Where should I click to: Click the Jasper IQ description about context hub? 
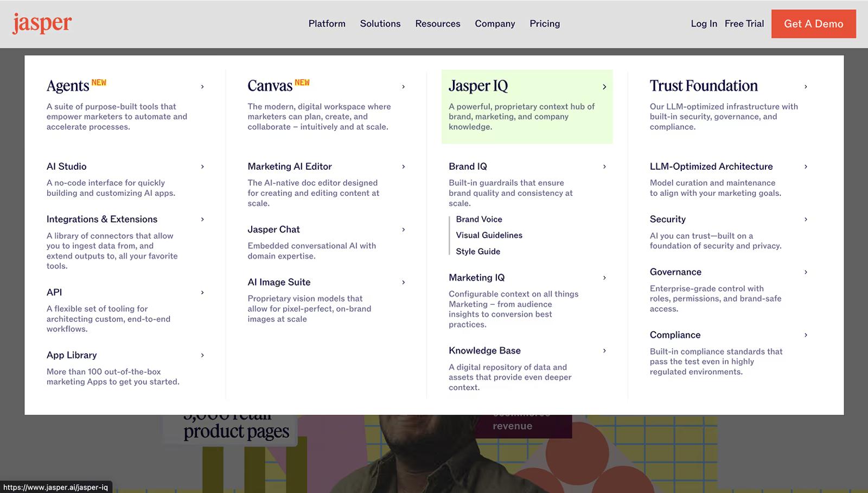521,117
